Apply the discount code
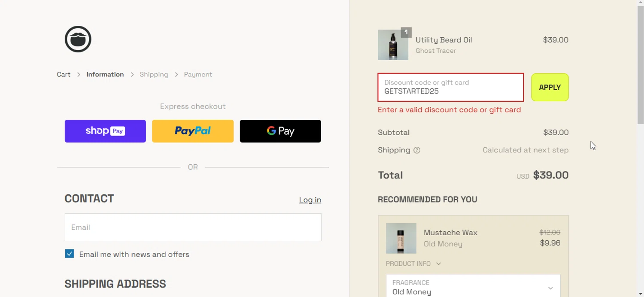644x297 pixels. click(x=550, y=87)
